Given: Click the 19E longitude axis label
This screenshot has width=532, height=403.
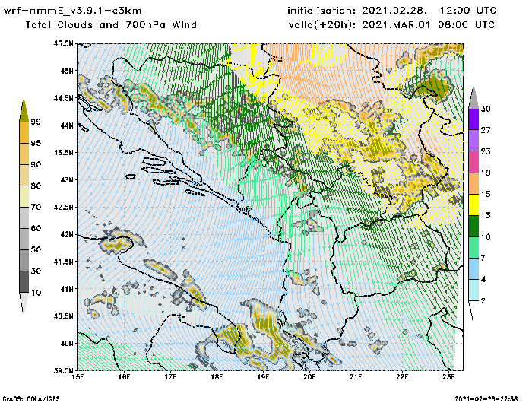Looking at the screenshot, I should point(264,376).
